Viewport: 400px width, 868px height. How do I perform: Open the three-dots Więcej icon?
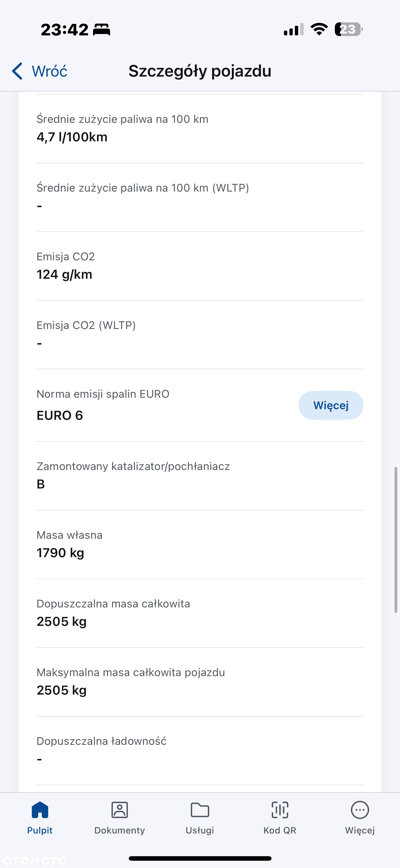coord(360,810)
